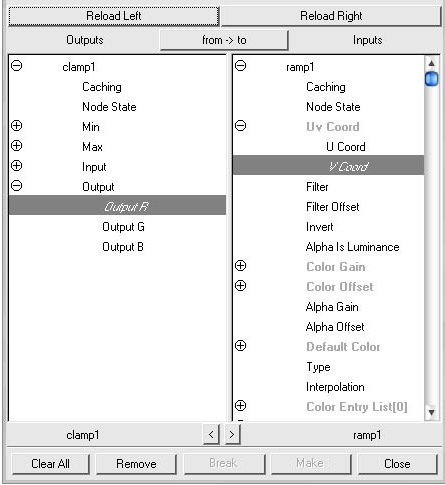Click the inputs list scrollbar down arrow

point(432,413)
